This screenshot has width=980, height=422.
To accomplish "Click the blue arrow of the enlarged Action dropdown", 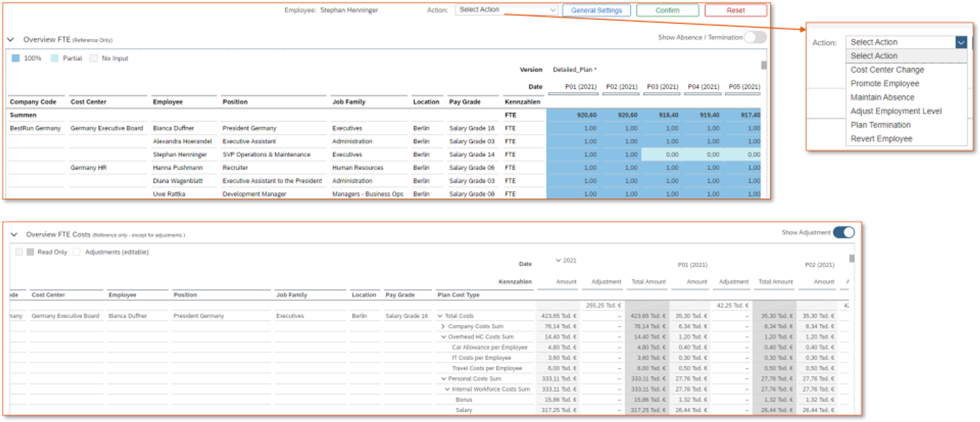I will (961, 42).
